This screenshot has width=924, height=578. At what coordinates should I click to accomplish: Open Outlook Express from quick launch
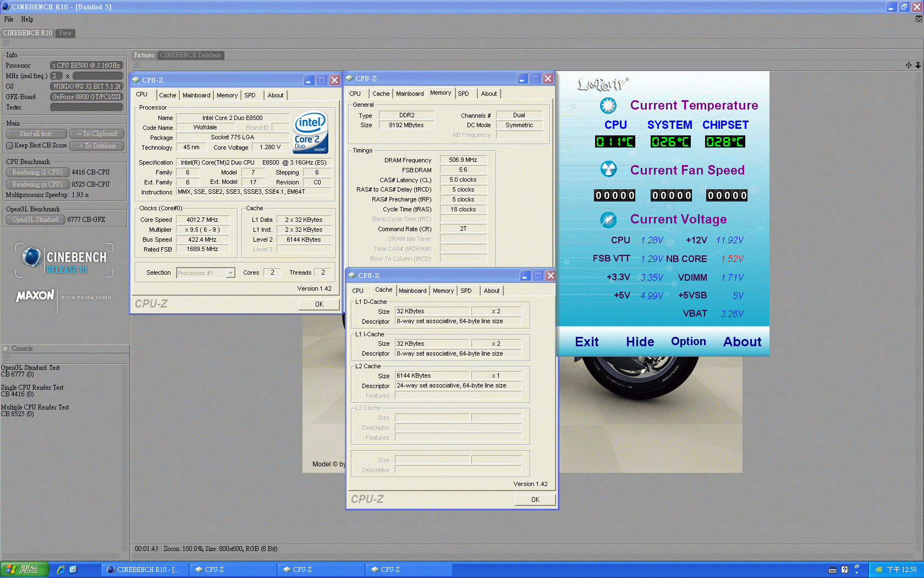(x=73, y=570)
